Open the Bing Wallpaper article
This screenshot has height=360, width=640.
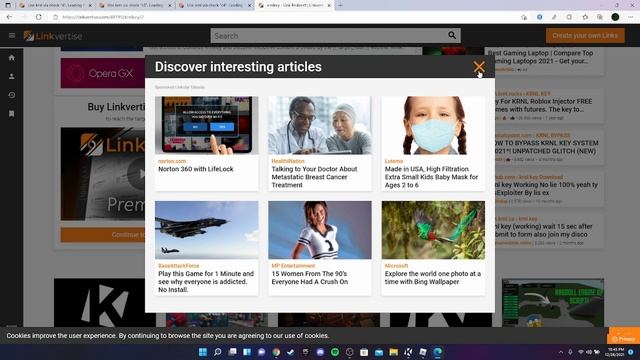(x=433, y=278)
